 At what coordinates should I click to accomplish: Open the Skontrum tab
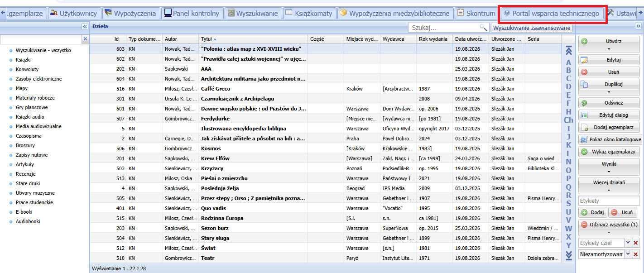[x=476, y=14]
